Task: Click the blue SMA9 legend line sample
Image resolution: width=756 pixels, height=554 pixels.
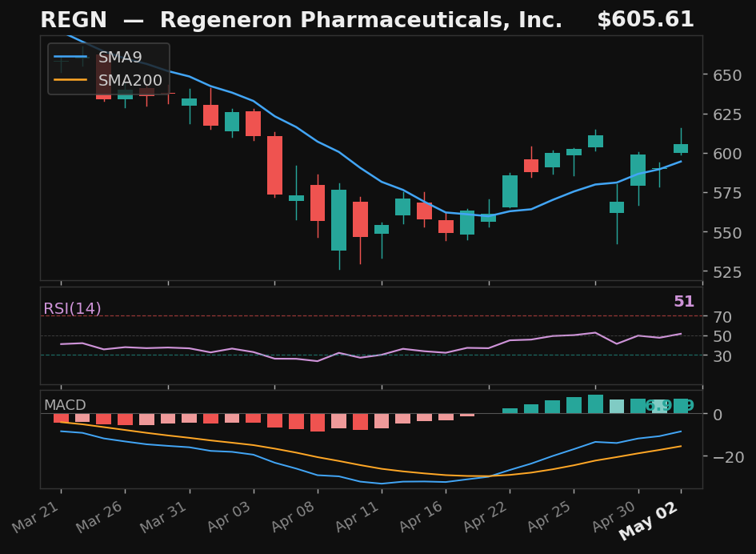Action: coord(70,57)
